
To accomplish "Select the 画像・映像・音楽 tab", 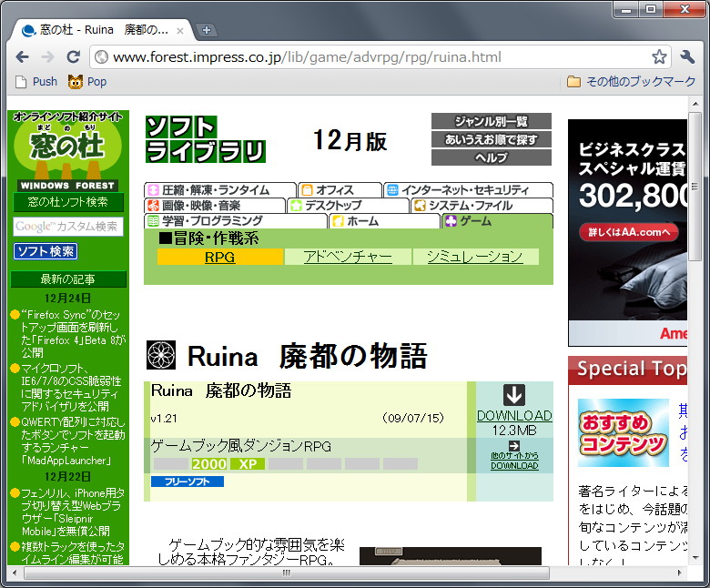I will click(x=215, y=205).
